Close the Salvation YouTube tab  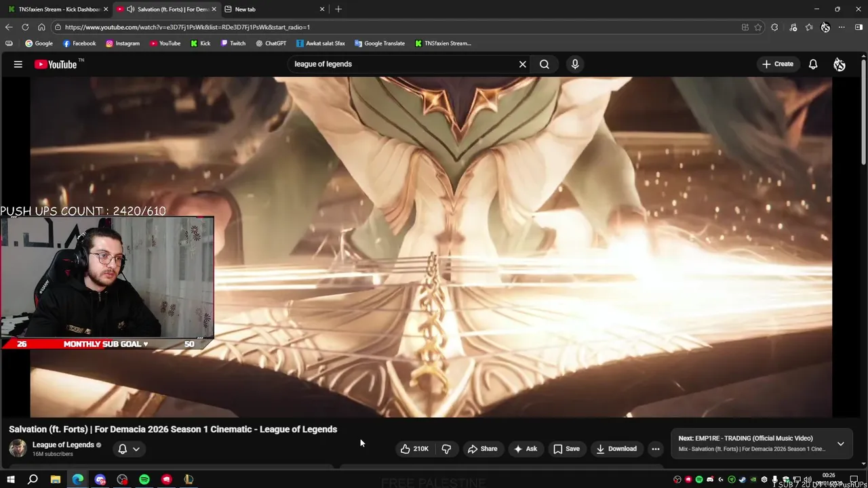click(214, 9)
